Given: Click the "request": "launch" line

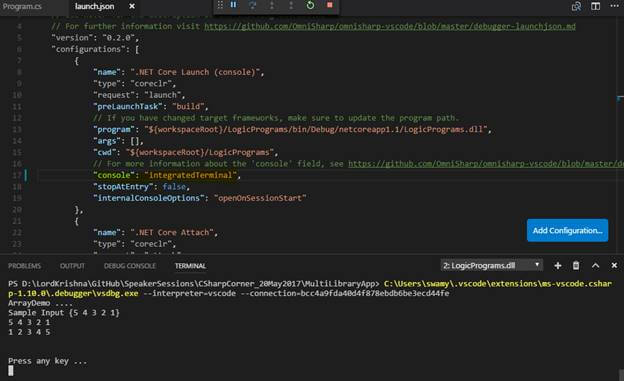Looking at the screenshot, I should click(139, 95).
